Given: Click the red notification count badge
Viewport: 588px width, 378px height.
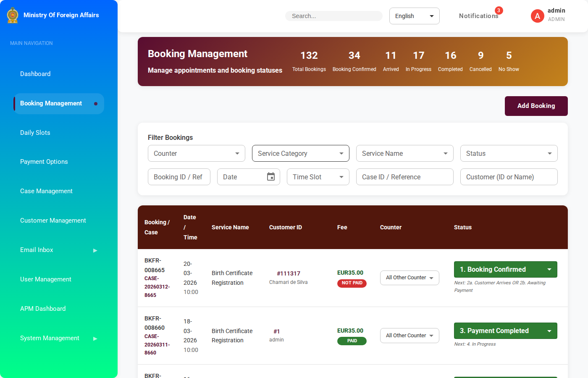Looking at the screenshot, I should [499, 10].
